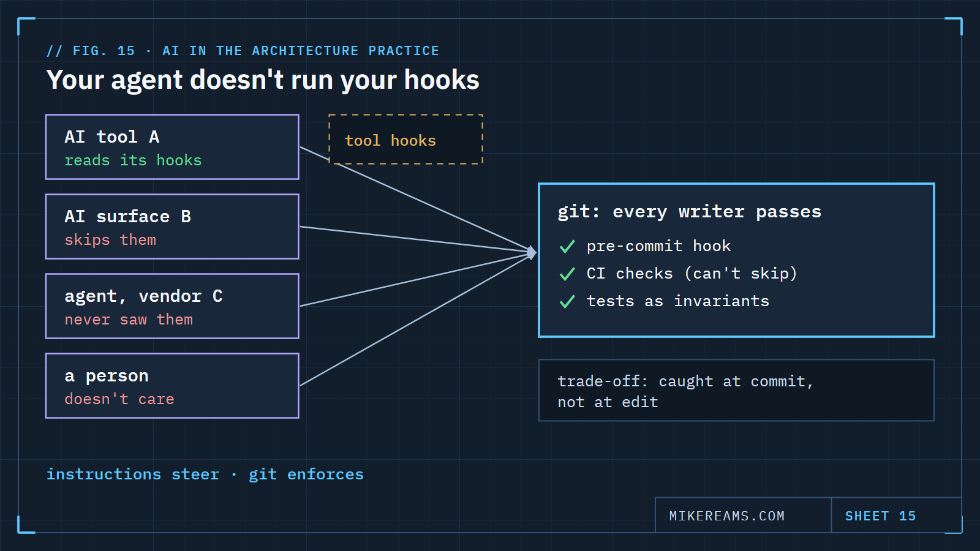
Task: Select the AI tool A box
Action: 172,147
